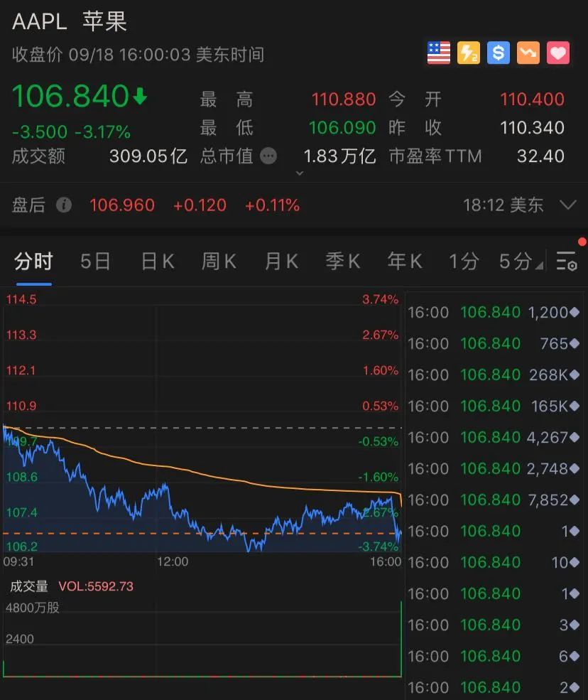
Task: Tap the previous close 110.340
Action: click(532, 128)
